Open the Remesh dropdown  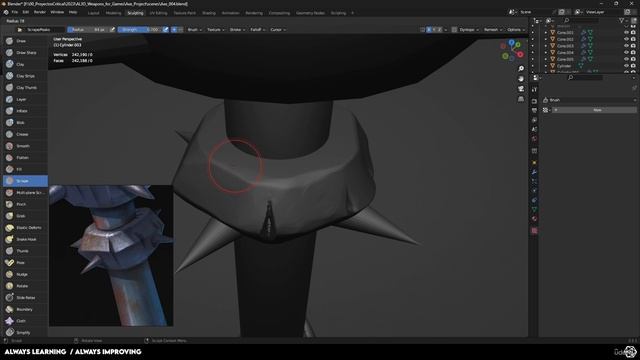coord(493,30)
